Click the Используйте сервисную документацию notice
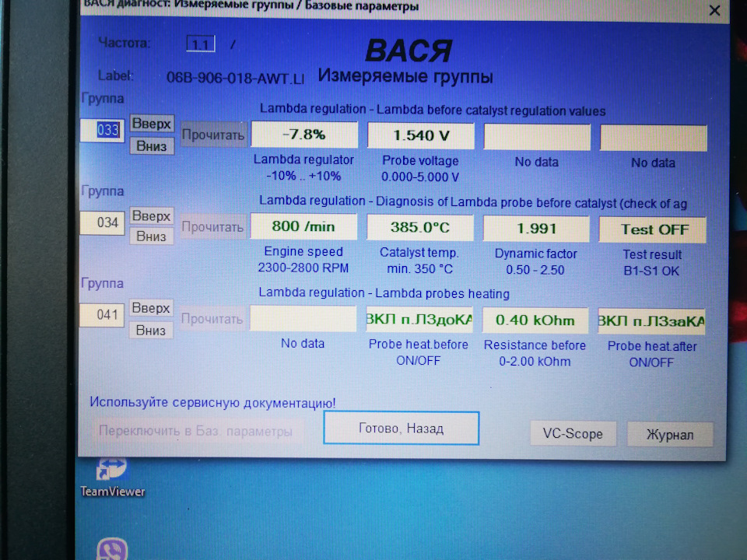 212,402
